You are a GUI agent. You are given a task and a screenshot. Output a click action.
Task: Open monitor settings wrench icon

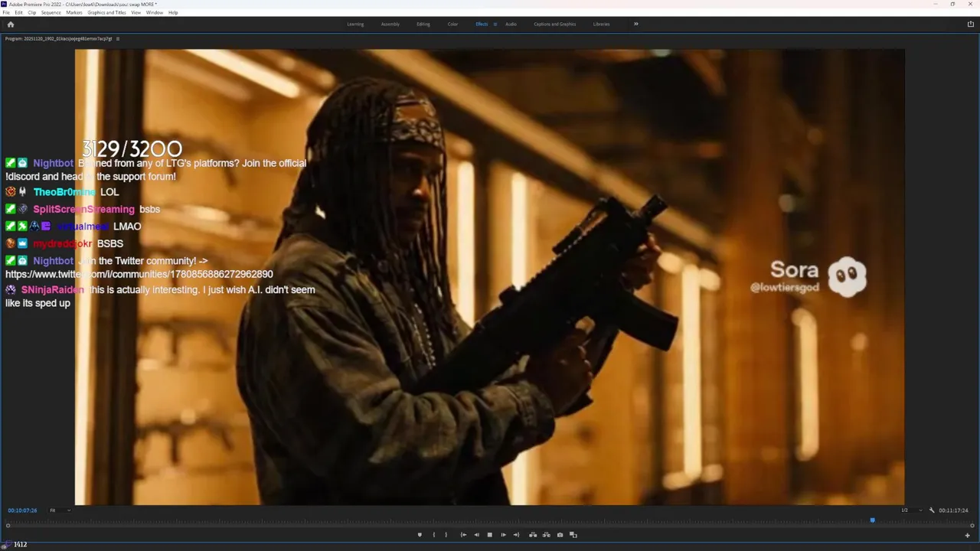(x=932, y=510)
